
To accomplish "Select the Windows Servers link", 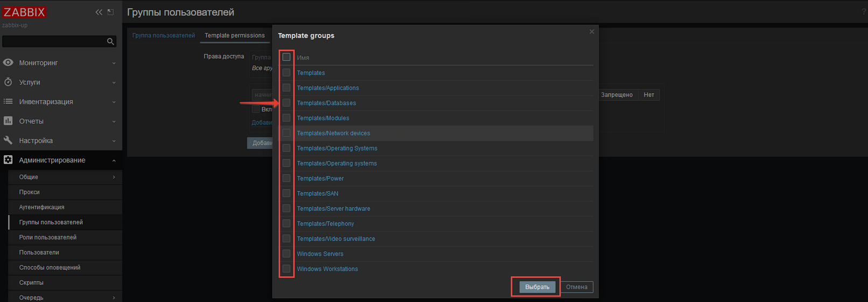I will click(320, 254).
